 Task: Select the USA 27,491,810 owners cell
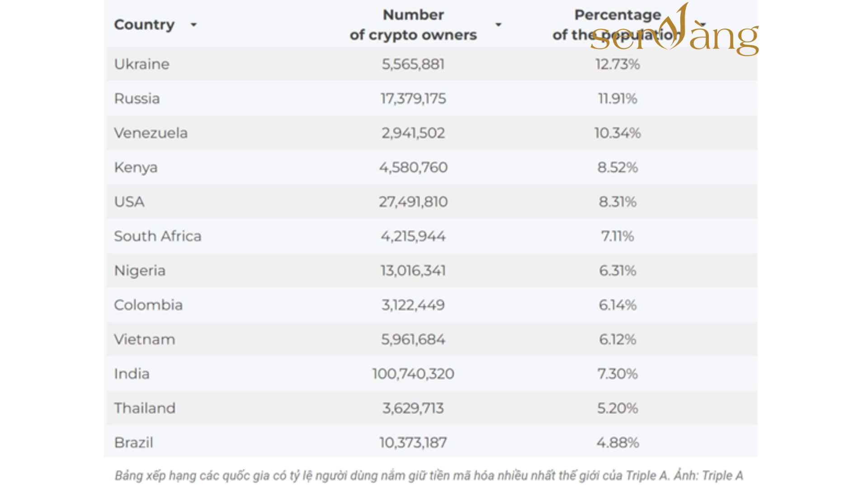(x=413, y=202)
